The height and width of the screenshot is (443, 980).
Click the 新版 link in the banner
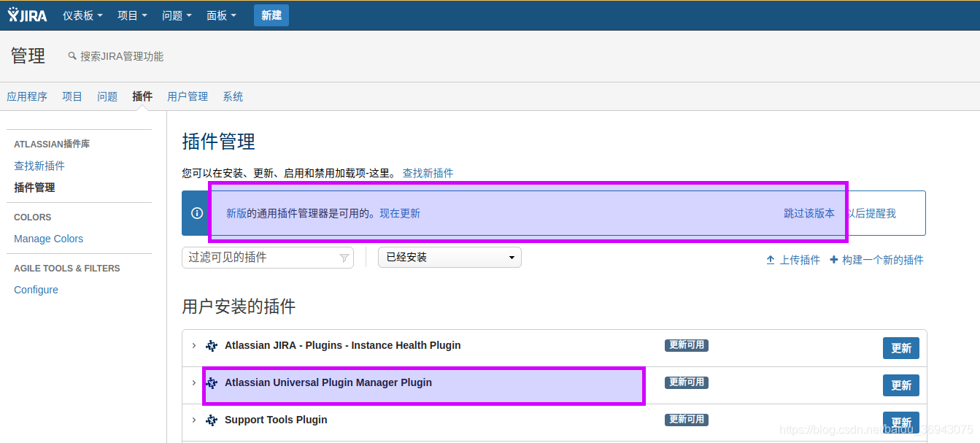click(x=236, y=213)
